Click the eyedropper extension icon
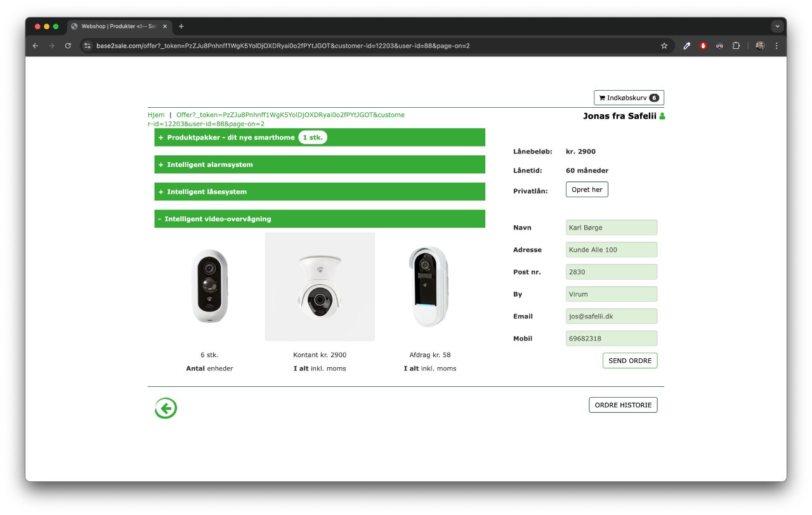Screen dimensions: 812x515 686,46
